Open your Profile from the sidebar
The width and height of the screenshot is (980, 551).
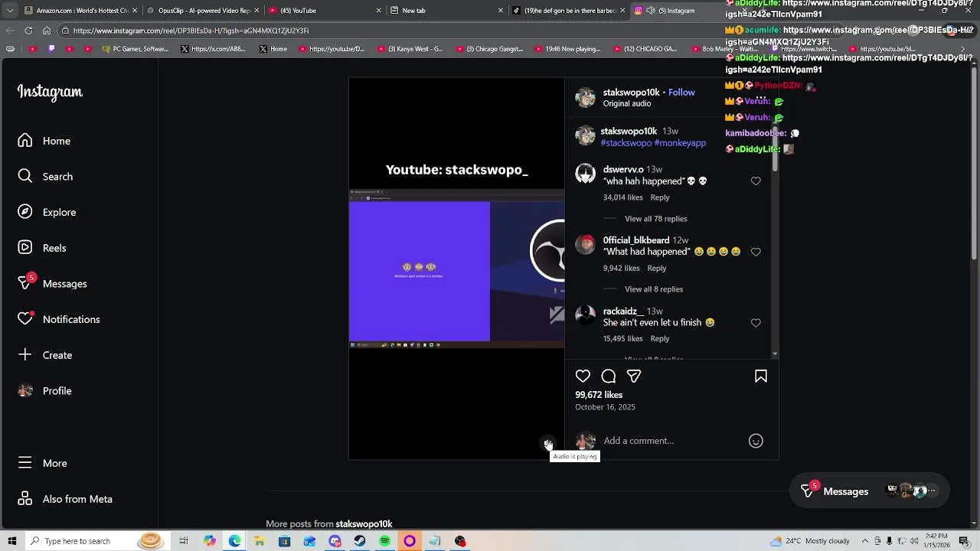(45, 391)
